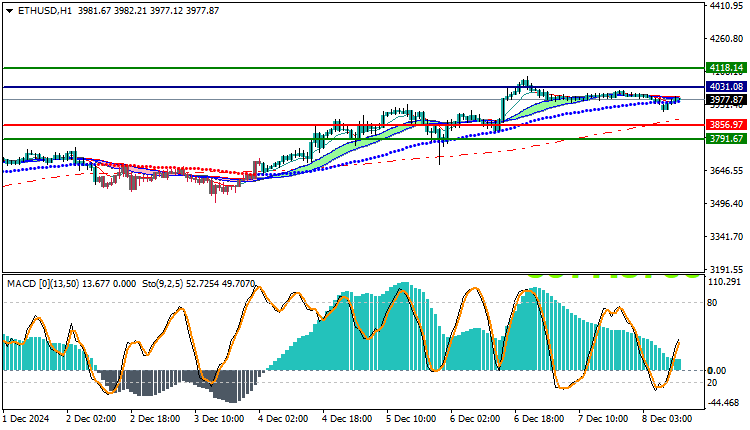The height and width of the screenshot is (430, 750).
Task: Select the -44.468 oscillator axis value
Action: point(724,403)
